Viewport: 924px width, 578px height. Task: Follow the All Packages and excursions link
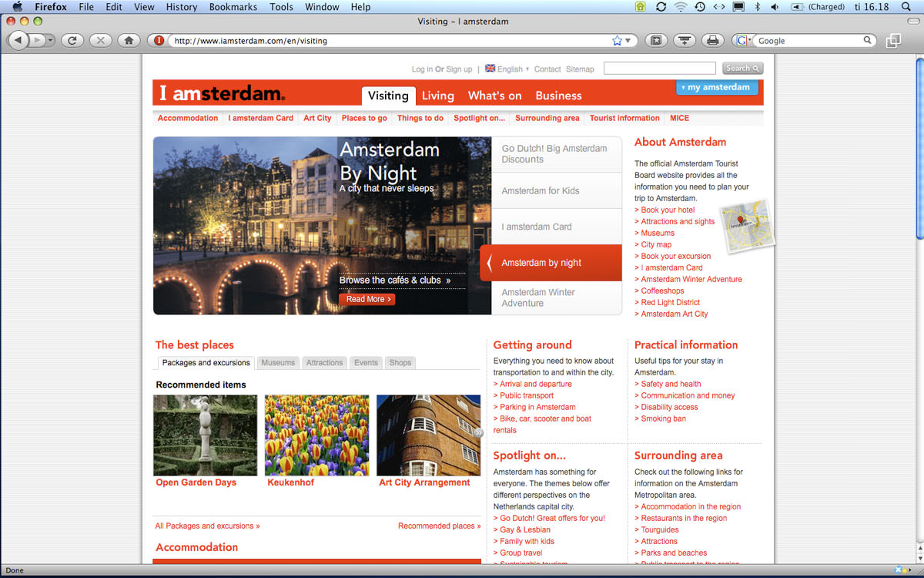tap(207, 526)
